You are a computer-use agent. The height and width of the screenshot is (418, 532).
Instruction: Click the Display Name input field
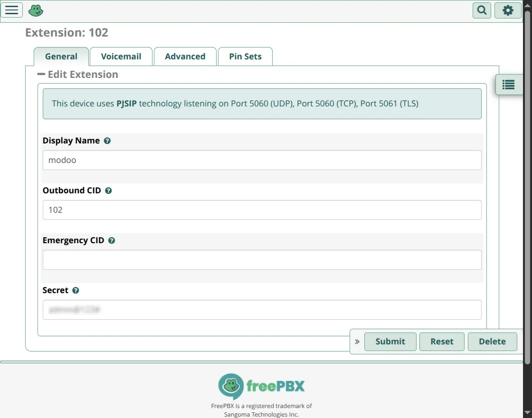click(262, 160)
